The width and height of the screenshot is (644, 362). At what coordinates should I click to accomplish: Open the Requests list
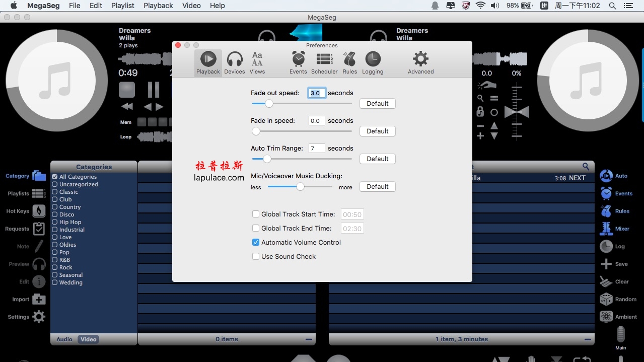(39, 229)
